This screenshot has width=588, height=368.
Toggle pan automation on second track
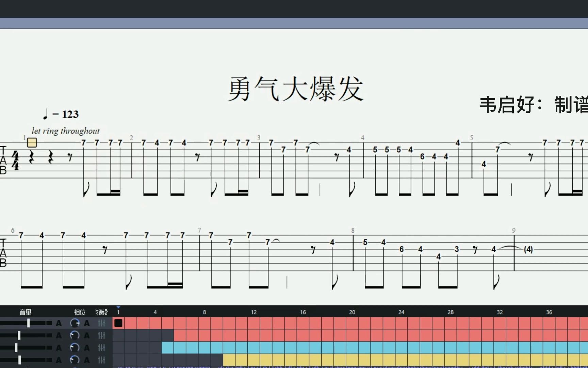87,335
